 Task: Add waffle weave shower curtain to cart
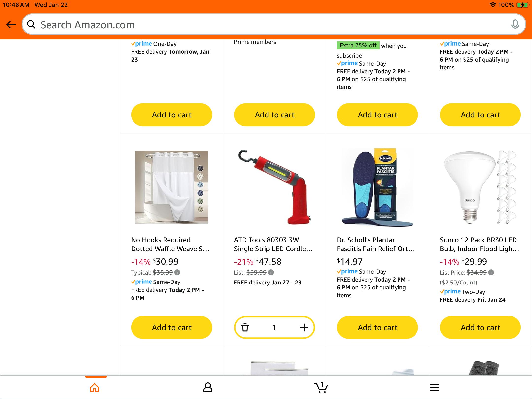tap(172, 327)
